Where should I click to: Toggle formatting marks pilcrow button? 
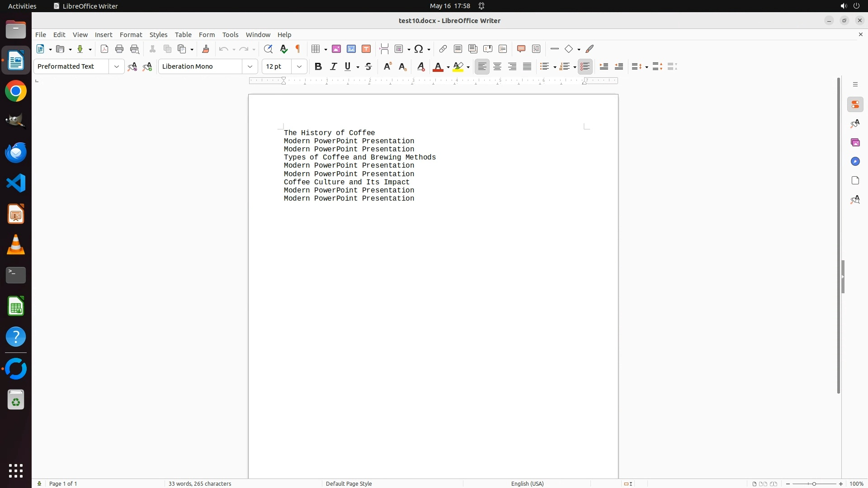(x=298, y=49)
